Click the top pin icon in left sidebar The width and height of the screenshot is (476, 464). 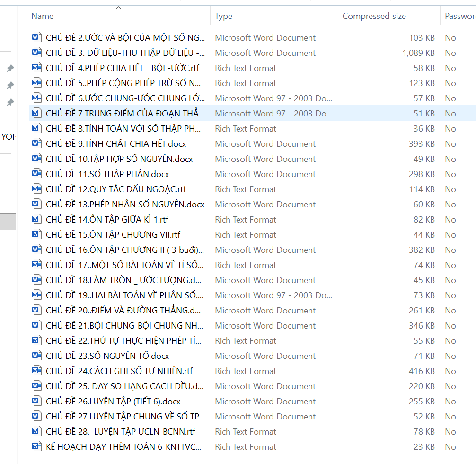9,69
